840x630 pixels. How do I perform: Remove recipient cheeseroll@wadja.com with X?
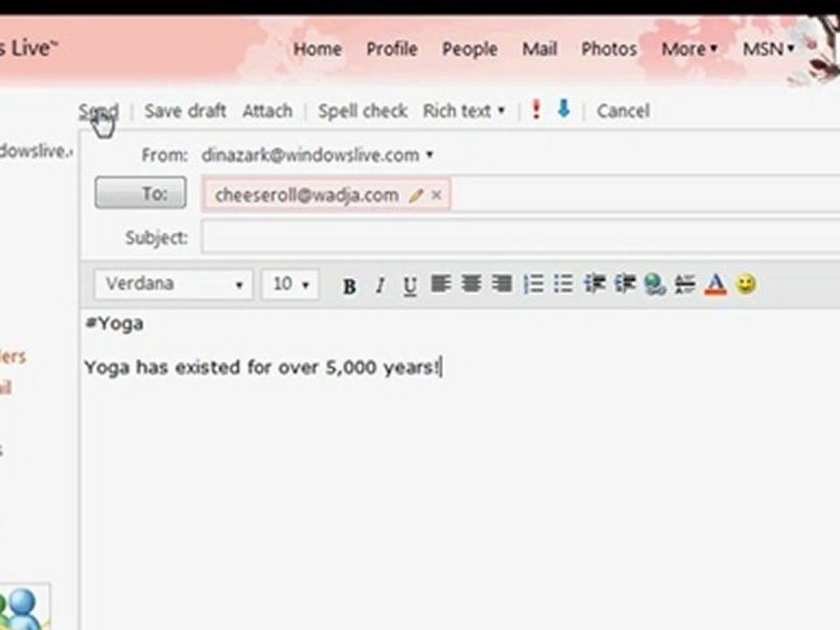tap(437, 195)
